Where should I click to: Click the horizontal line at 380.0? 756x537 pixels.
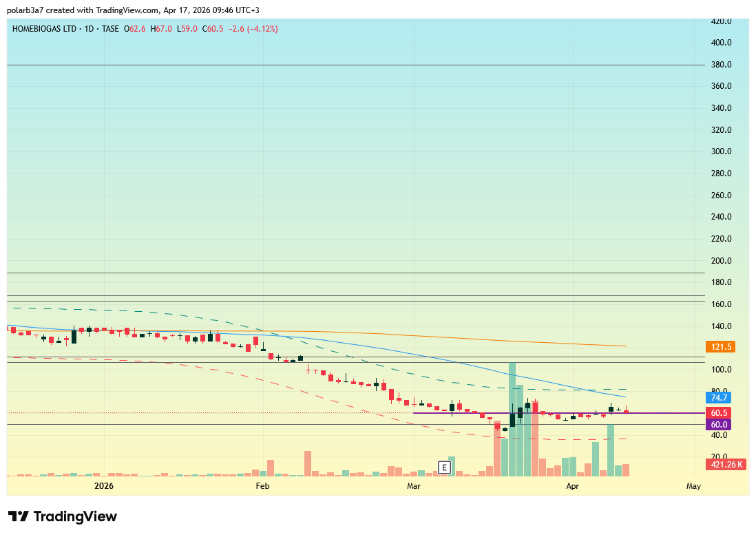356,65
